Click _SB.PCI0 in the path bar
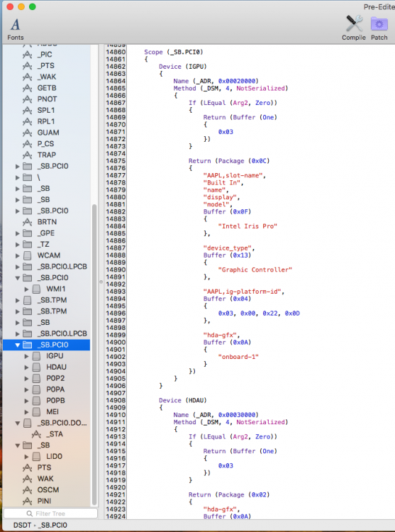The width and height of the screenshot is (395, 532). click(x=52, y=525)
